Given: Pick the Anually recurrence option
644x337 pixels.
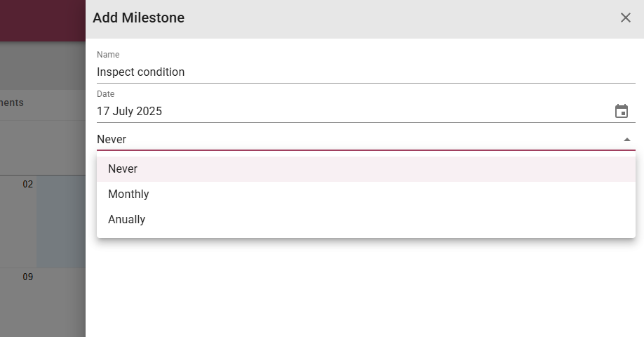Looking at the screenshot, I should 366,220.
